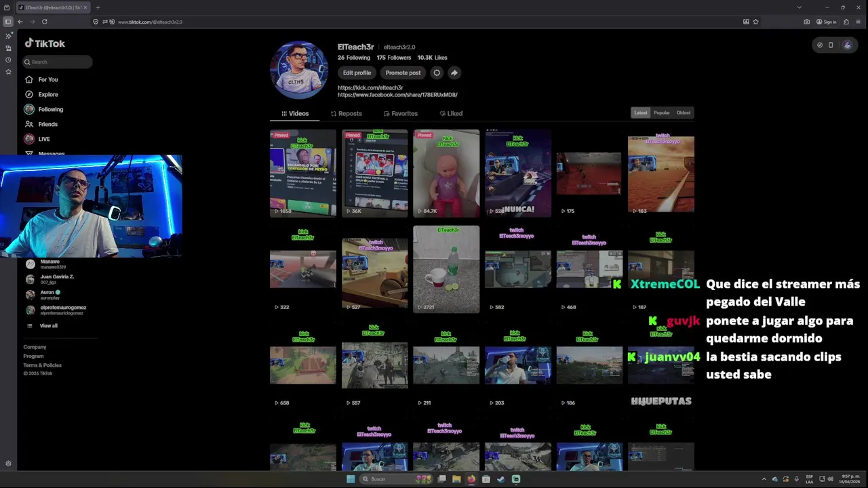Image resolution: width=868 pixels, height=488 pixels.
Task: Click the TikTok logo in the sidebar
Action: click(45, 43)
